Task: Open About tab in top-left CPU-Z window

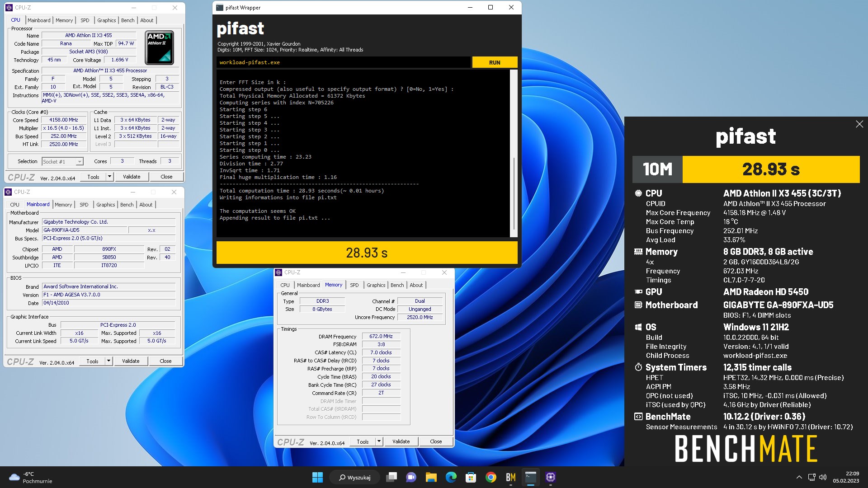Action: [147, 20]
